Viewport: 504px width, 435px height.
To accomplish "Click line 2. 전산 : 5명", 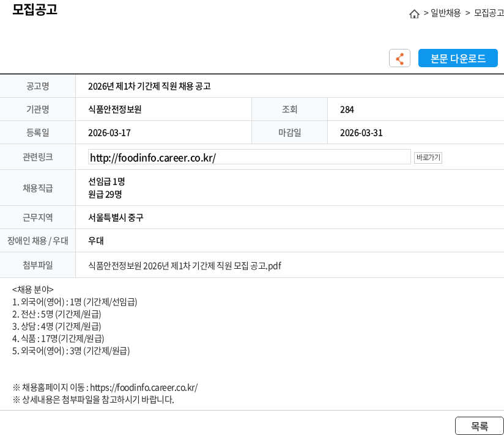I will pyautogui.click(x=56, y=314).
